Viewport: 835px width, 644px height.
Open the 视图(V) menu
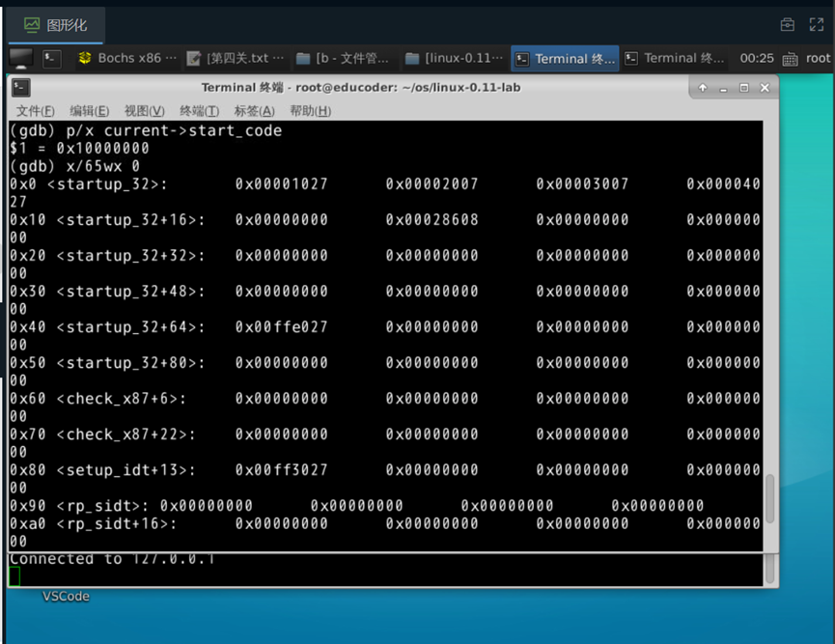click(x=144, y=111)
